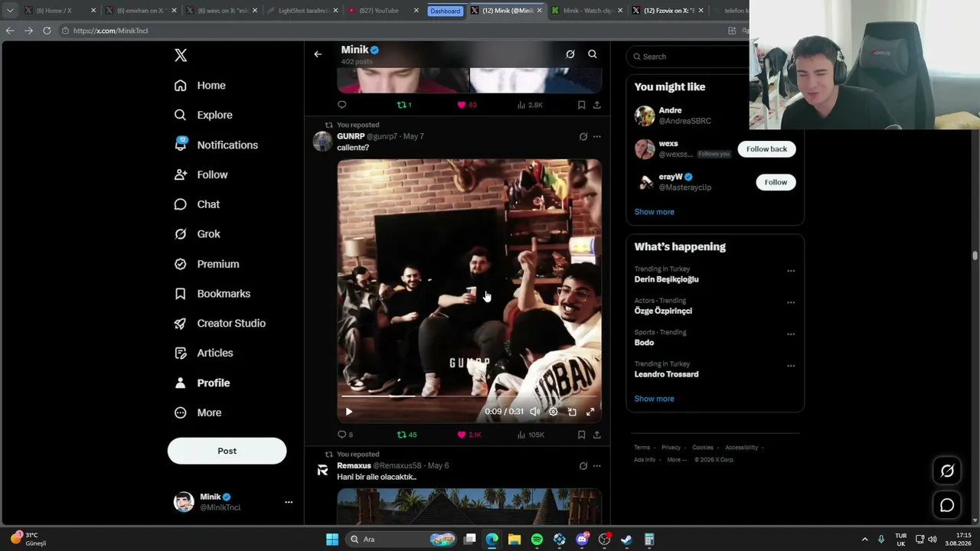Open the floating Grok button
The height and width of the screenshot is (551, 980).
click(x=947, y=471)
